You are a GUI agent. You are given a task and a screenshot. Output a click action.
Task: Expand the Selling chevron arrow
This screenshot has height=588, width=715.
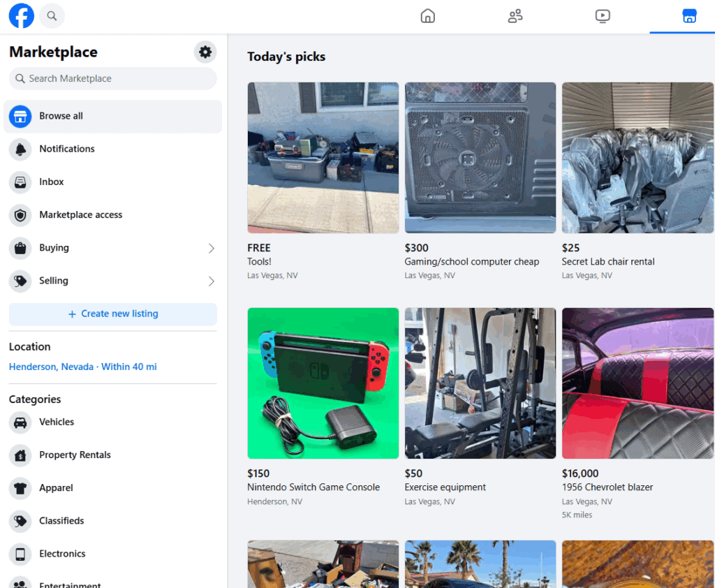(x=211, y=281)
